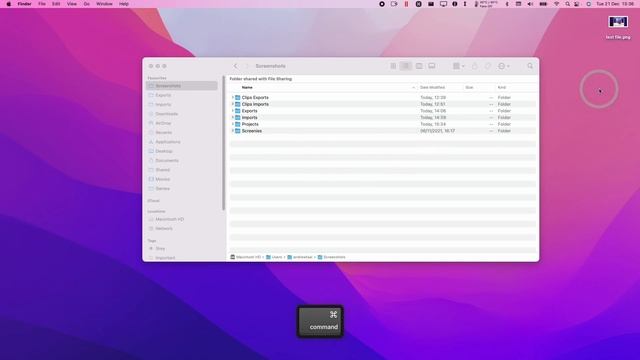This screenshot has width=640, height=360.
Task: Select the Projects folder icon
Action: point(238,124)
